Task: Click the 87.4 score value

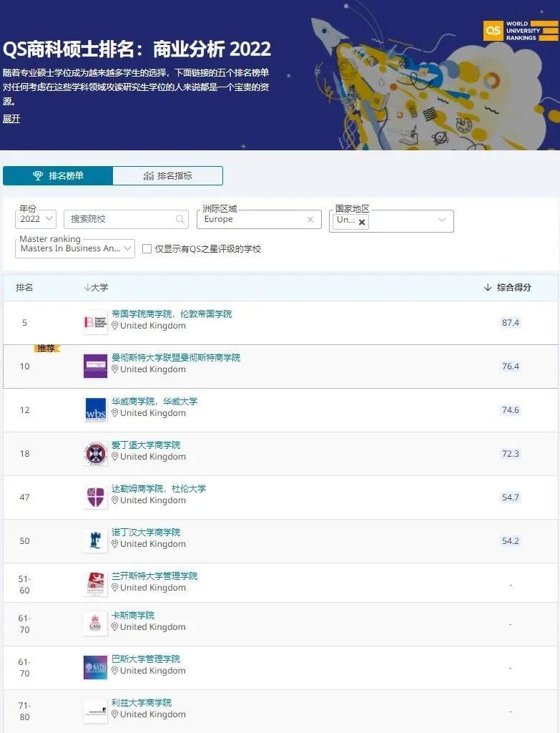Action: (x=511, y=323)
